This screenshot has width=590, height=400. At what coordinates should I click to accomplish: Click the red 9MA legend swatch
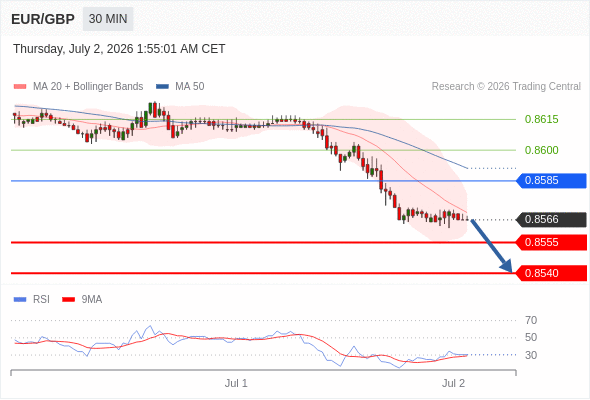point(68,300)
